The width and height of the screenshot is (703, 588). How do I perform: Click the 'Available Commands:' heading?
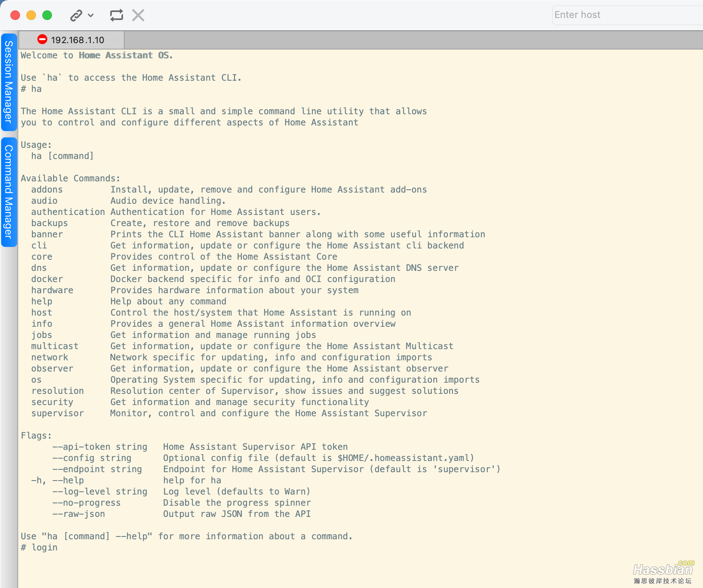click(x=70, y=179)
